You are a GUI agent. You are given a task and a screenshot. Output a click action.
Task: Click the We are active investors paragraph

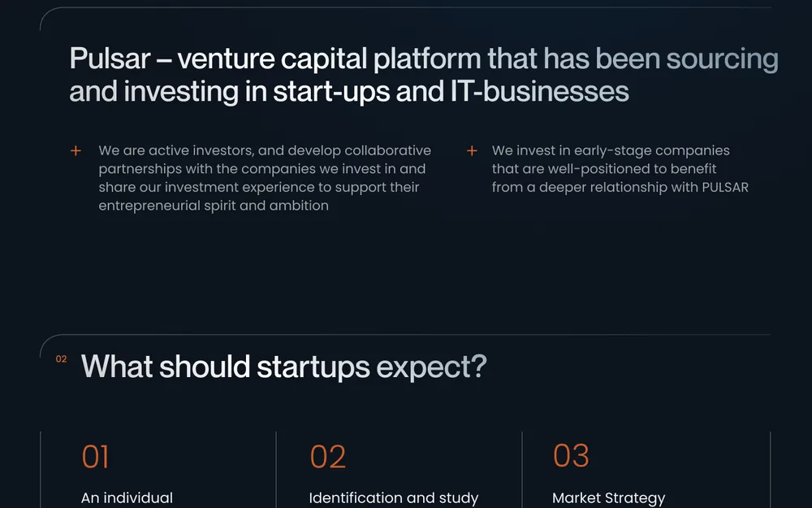coord(265,178)
